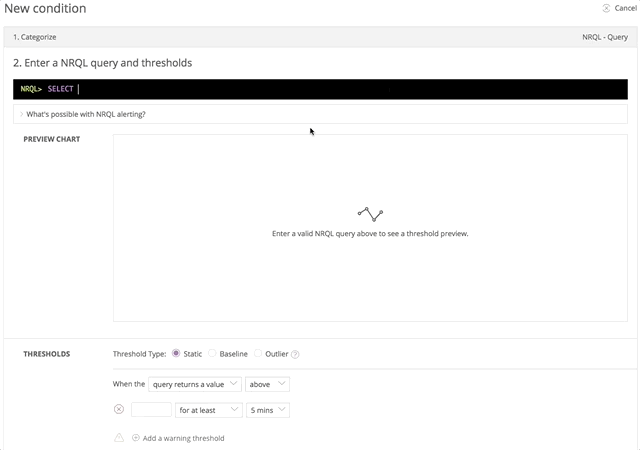The width and height of the screenshot is (640, 450).
Task: Select the Outlier threshold type
Action: [258, 353]
